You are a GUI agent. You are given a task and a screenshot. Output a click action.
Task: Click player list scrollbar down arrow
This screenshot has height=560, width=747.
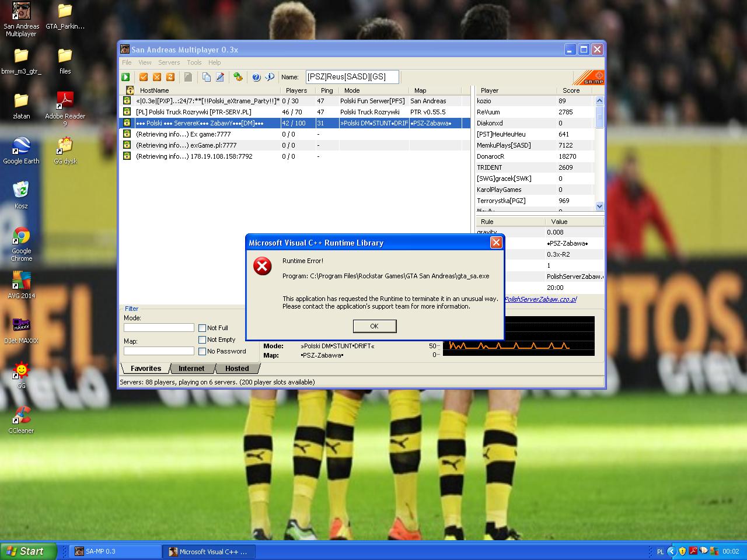599,206
